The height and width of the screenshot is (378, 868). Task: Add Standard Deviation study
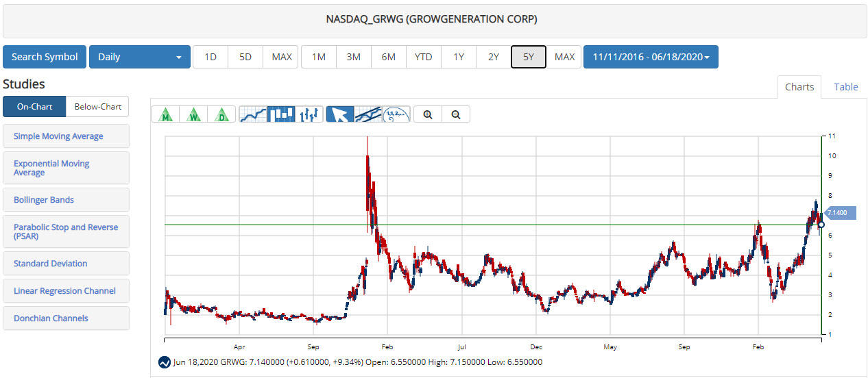(66, 264)
